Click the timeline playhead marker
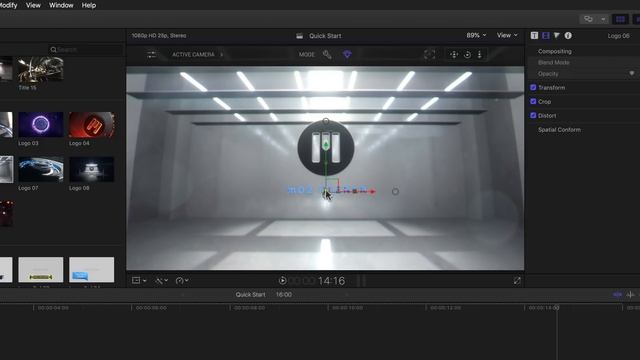Screen dimensions: 640x360 (556, 308)
